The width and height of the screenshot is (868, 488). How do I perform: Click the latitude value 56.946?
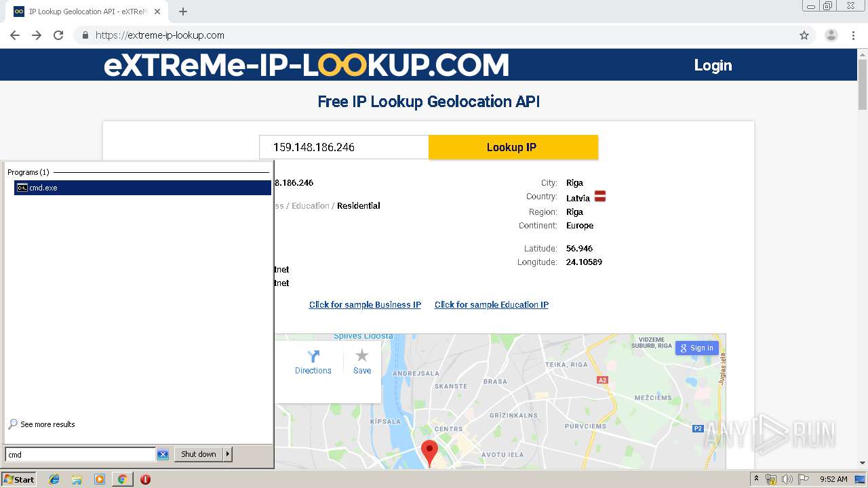pos(579,248)
